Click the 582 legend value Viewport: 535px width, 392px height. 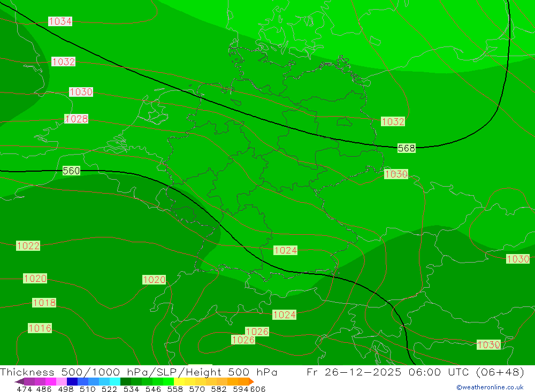click(218, 389)
